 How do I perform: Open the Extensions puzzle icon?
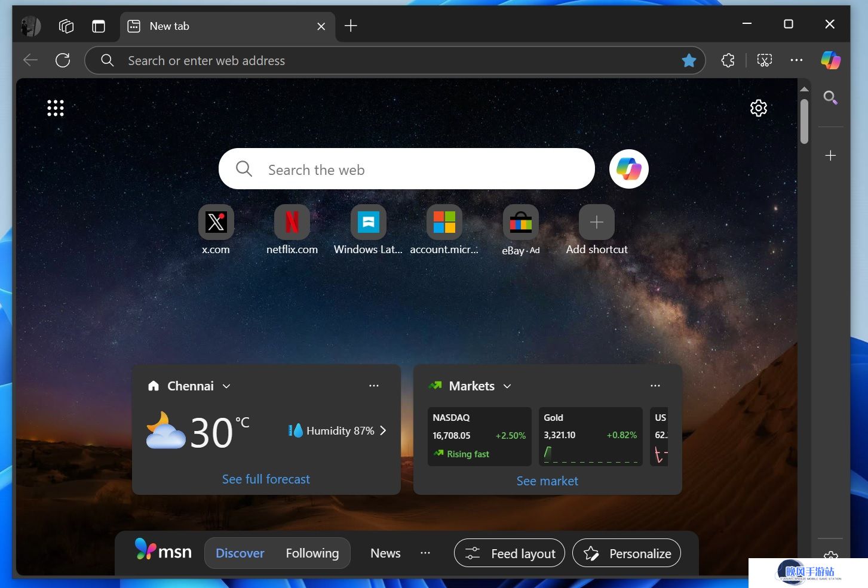click(728, 60)
